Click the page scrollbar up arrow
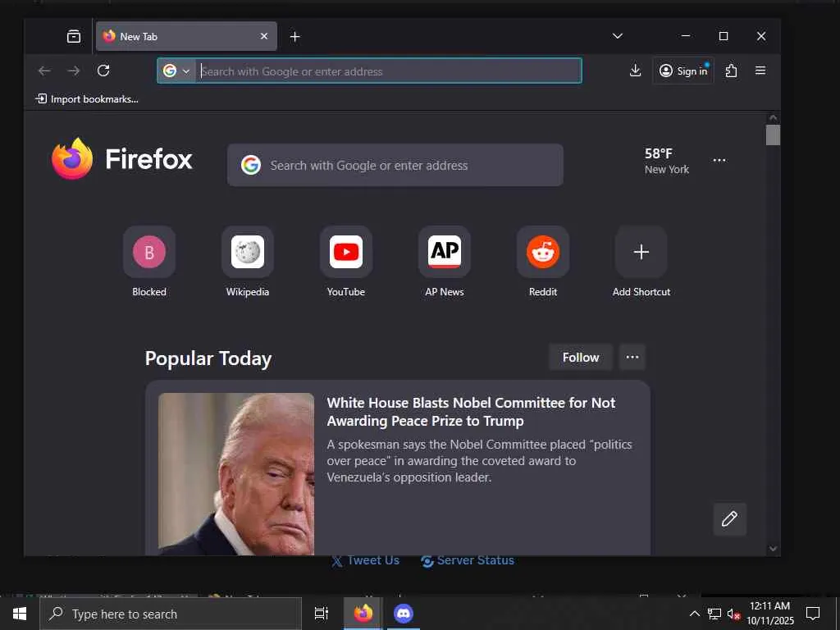This screenshot has width=840, height=630. [773, 117]
